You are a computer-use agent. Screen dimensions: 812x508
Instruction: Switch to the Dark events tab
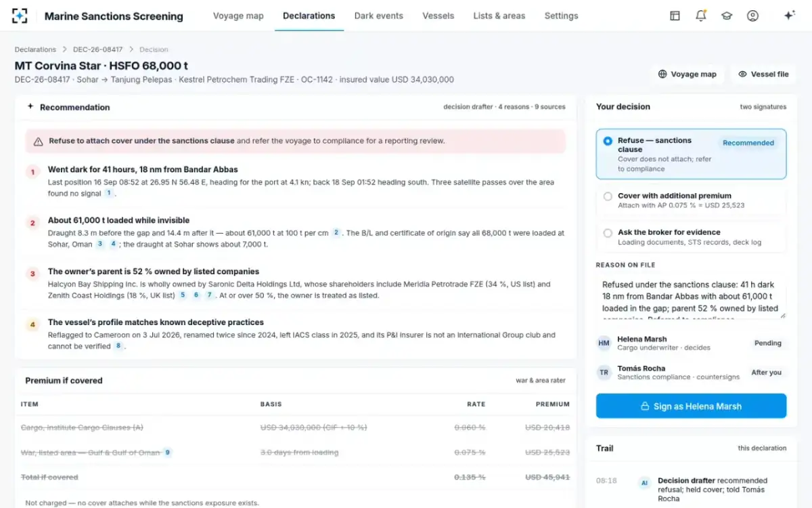click(x=378, y=16)
